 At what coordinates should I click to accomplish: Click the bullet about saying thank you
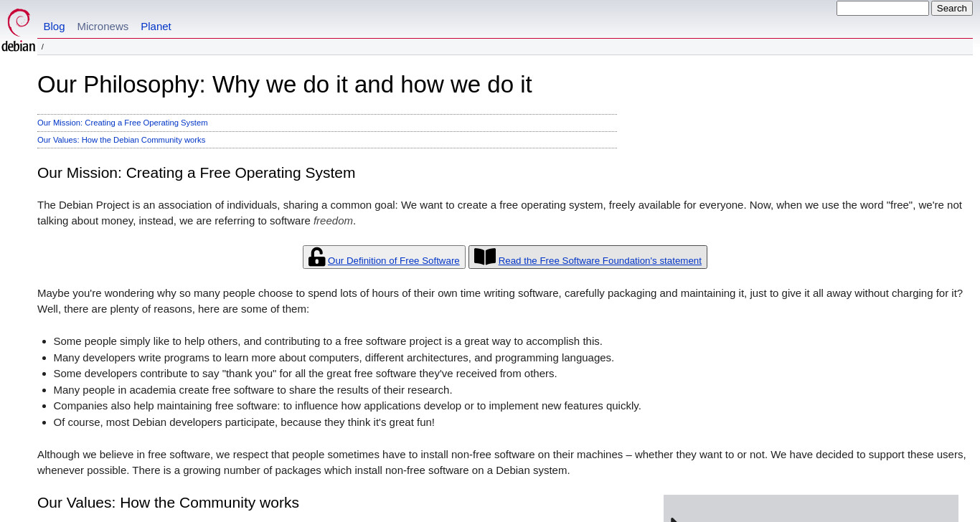click(x=305, y=374)
